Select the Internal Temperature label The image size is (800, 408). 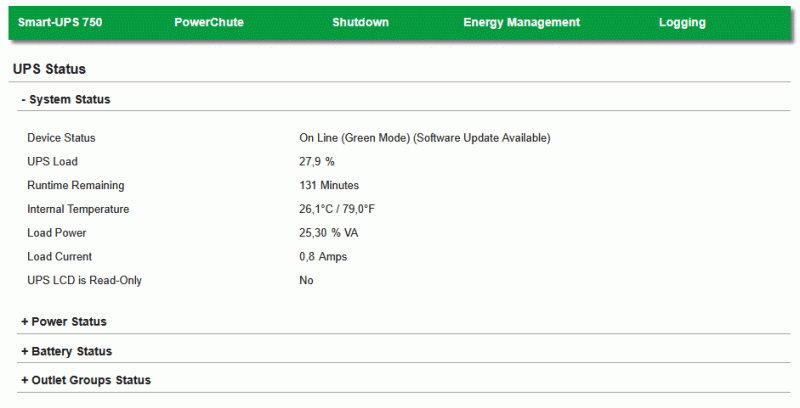[78, 209]
